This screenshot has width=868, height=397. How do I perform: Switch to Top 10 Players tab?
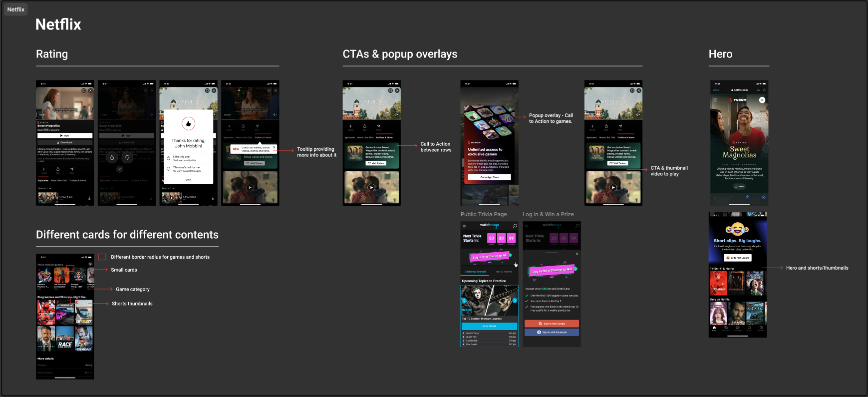pyautogui.click(x=504, y=272)
